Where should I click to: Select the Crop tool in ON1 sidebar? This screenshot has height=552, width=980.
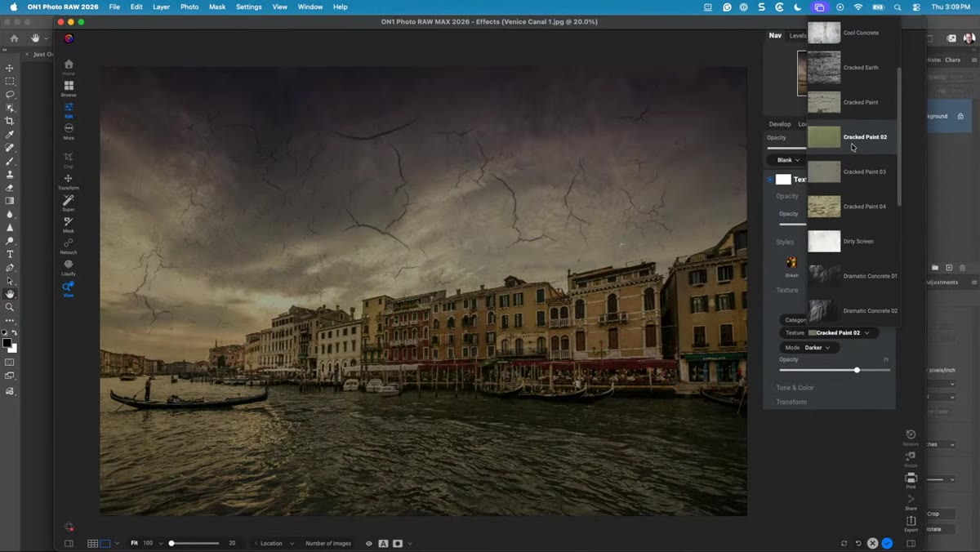point(69,159)
